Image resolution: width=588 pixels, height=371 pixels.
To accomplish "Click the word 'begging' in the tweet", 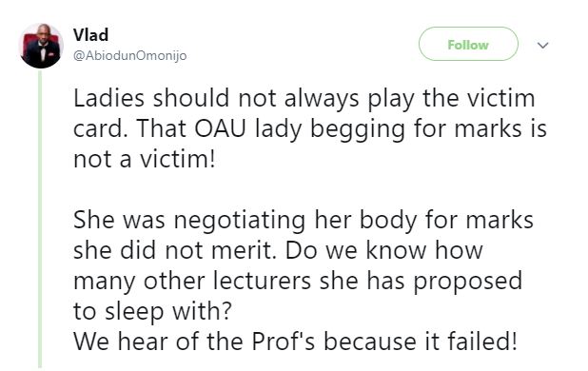I will pos(358,130).
